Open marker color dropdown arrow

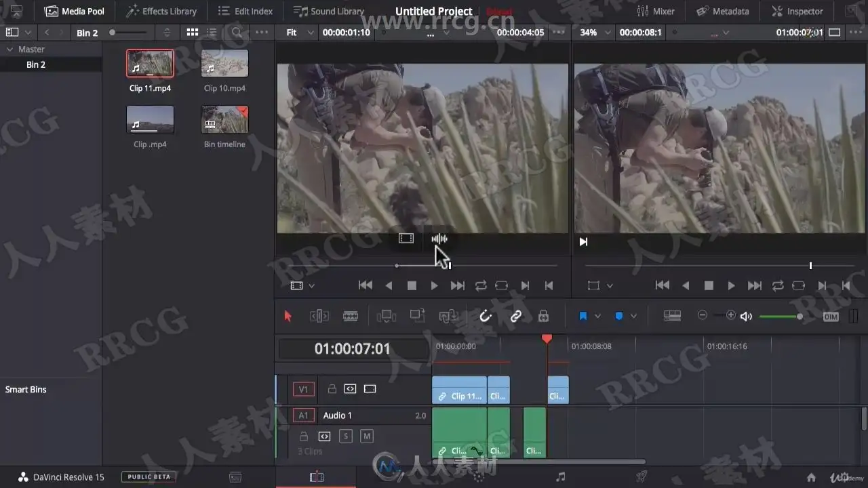tap(633, 317)
